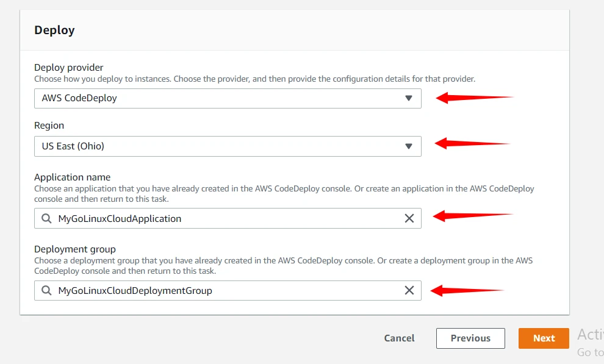Go back with the Previous button
Viewport: 604px width, 364px height.
[470, 338]
